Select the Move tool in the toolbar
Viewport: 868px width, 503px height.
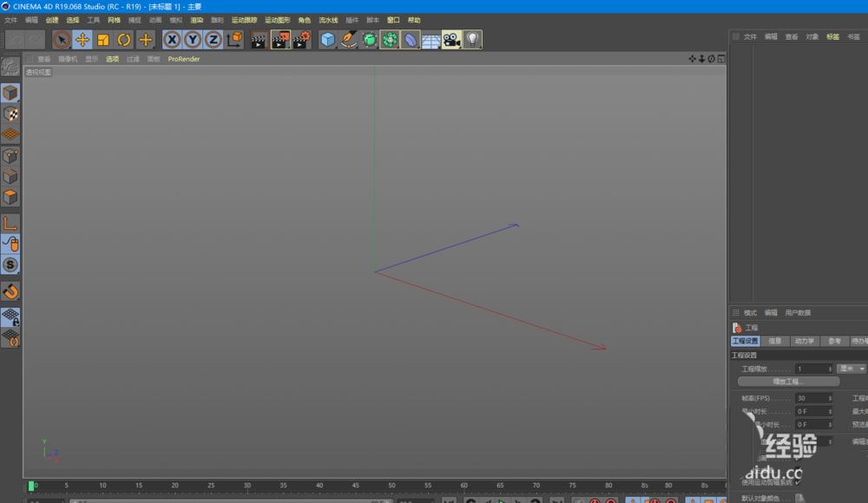point(82,39)
